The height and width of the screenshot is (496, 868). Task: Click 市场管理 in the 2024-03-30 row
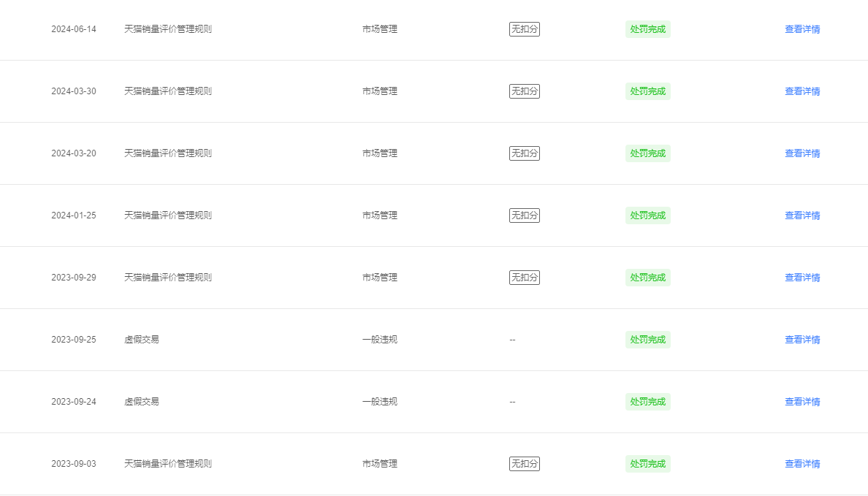(380, 91)
